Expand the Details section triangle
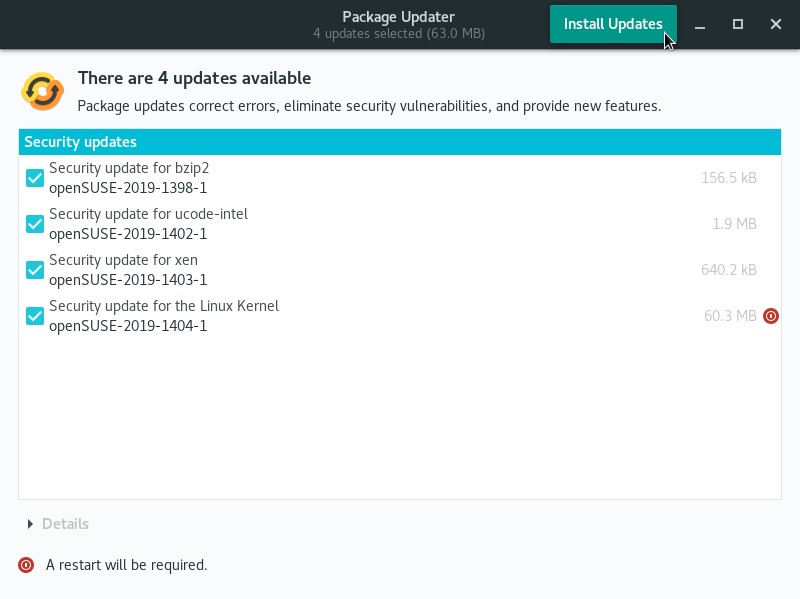This screenshot has width=800, height=599. click(30, 524)
